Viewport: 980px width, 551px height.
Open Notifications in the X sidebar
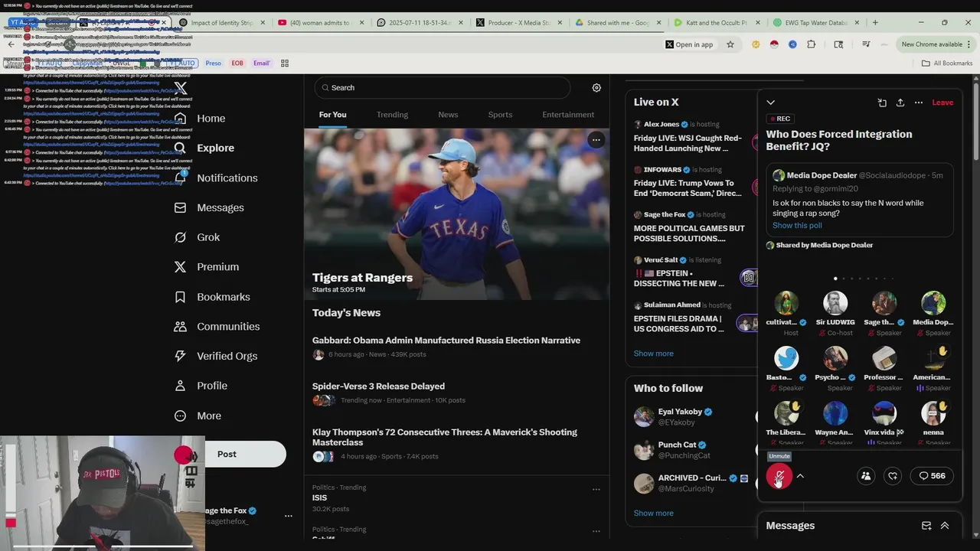click(216, 178)
